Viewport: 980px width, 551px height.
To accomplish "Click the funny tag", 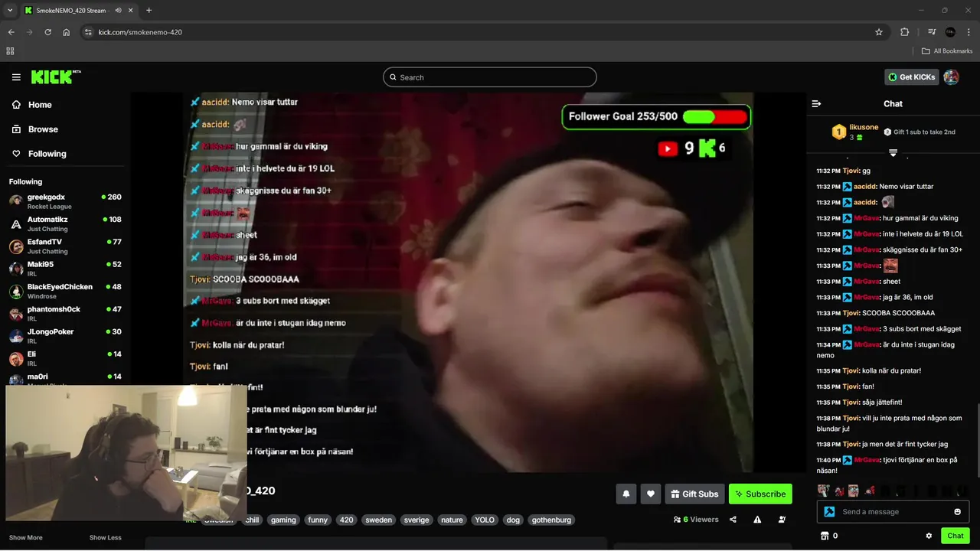I will coord(318,520).
